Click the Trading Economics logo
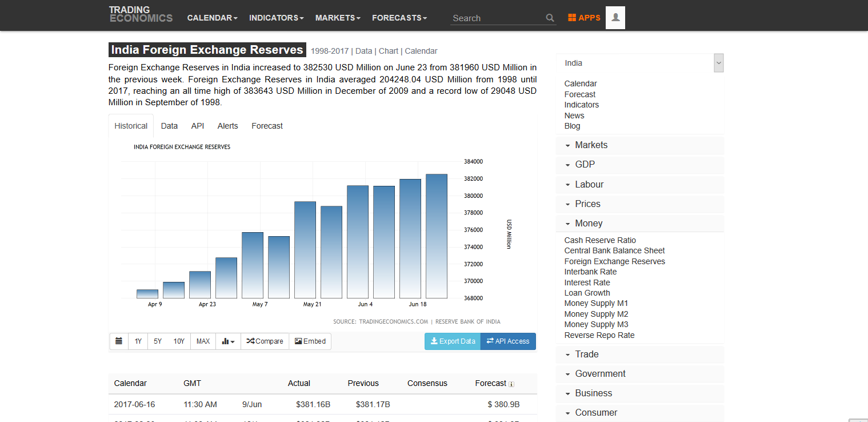The height and width of the screenshot is (422, 868). (141, 14)
